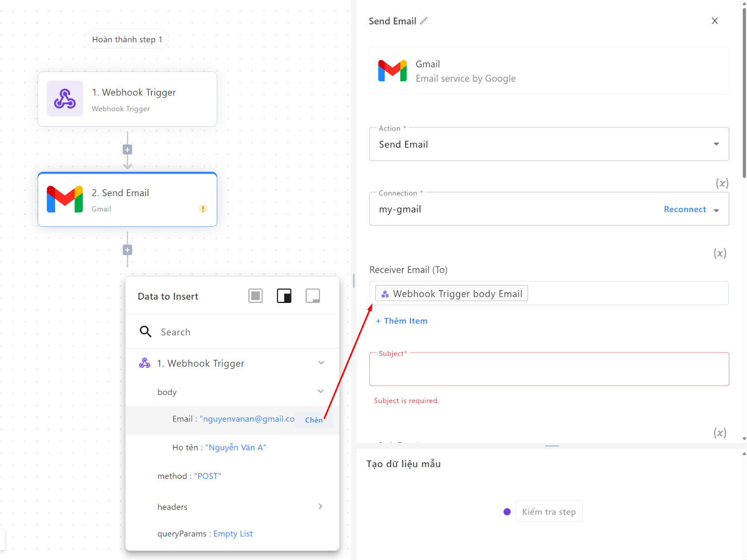
Task: Select the method : "POST" row
Action: click(x=233, y=476)
